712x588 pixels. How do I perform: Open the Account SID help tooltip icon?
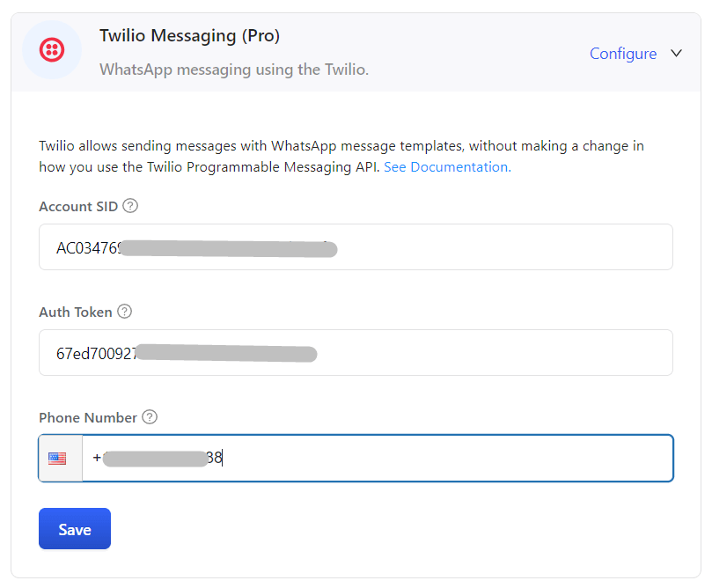point(130,206)
